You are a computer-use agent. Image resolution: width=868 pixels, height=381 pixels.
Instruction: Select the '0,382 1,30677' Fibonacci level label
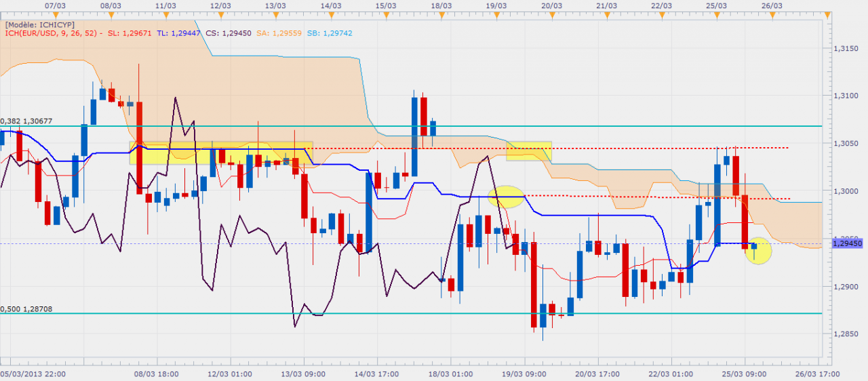tap(26, 121)
